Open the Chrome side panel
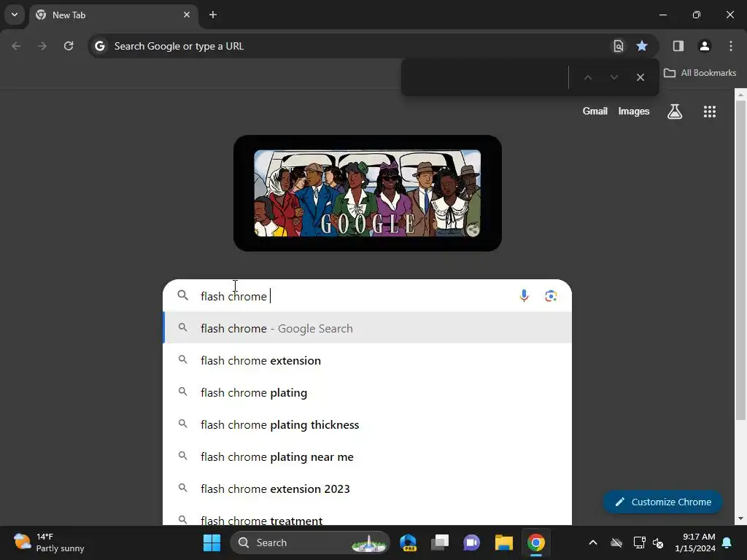This screenshot has height=560, width=747. coord(678,46)
